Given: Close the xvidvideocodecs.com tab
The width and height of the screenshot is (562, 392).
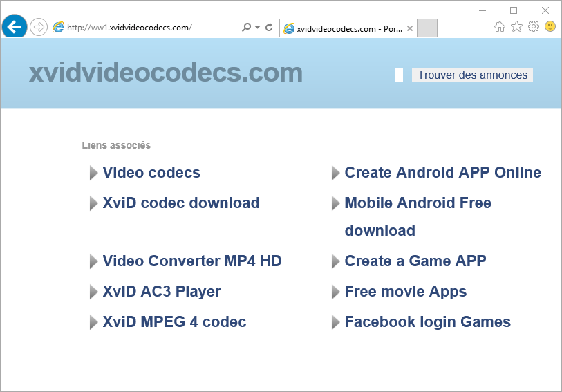Looking at the screenshot, I should pos(410,28).
